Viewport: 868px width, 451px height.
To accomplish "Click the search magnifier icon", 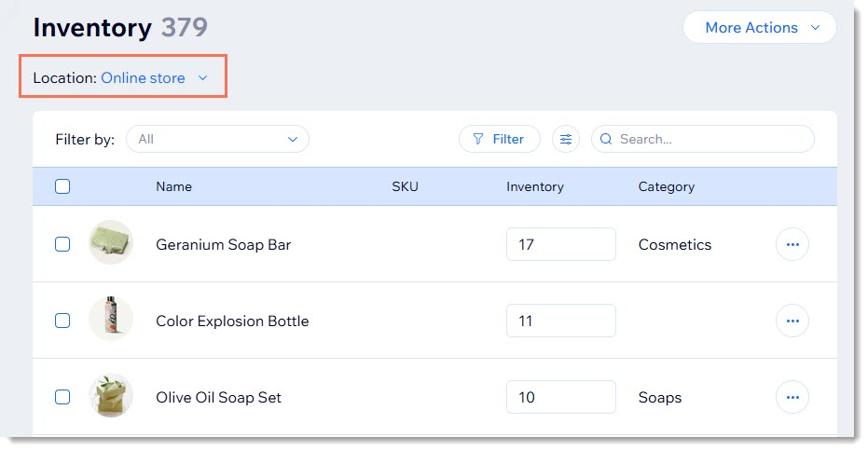I will 606,139.
